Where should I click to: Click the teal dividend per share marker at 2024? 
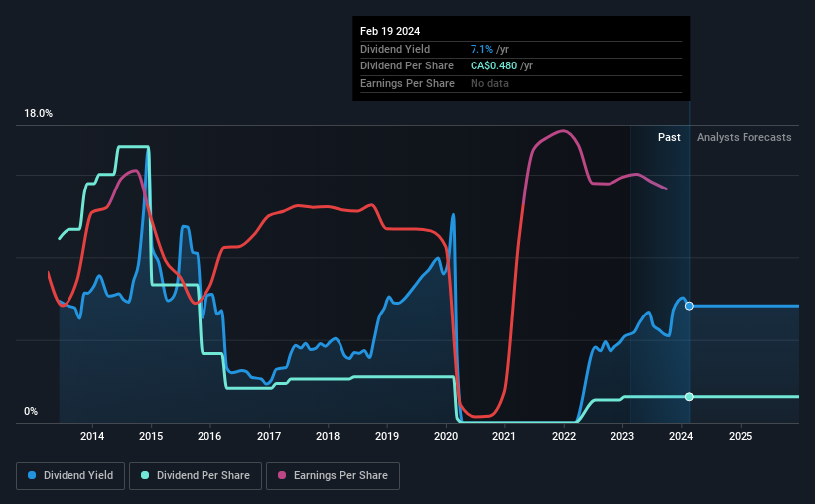coord(689,397)
